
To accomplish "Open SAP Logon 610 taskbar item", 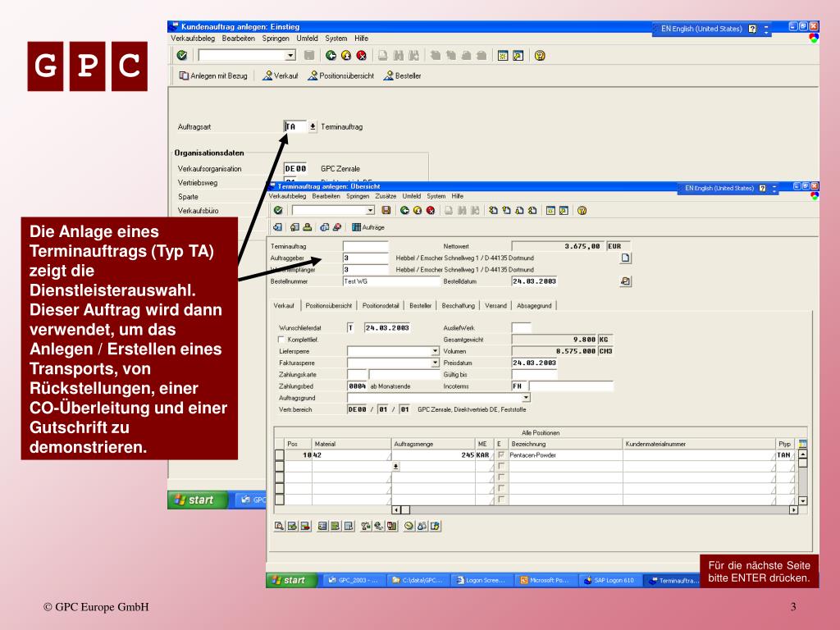I will (609, 580).
